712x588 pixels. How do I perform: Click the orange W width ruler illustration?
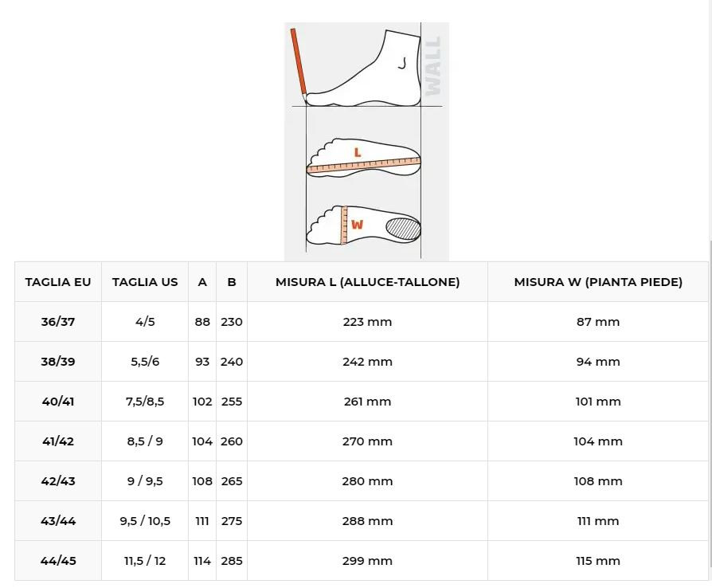click(344, 225)
